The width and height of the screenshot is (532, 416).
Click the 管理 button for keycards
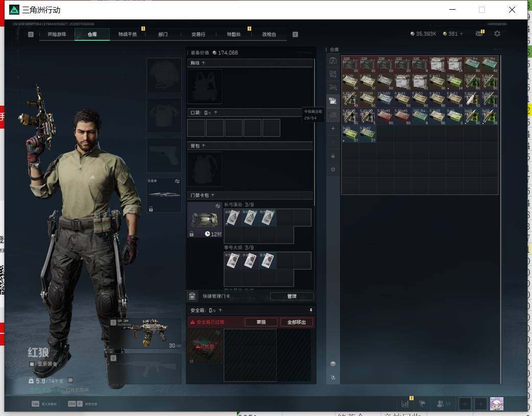(x=292, y=296)
